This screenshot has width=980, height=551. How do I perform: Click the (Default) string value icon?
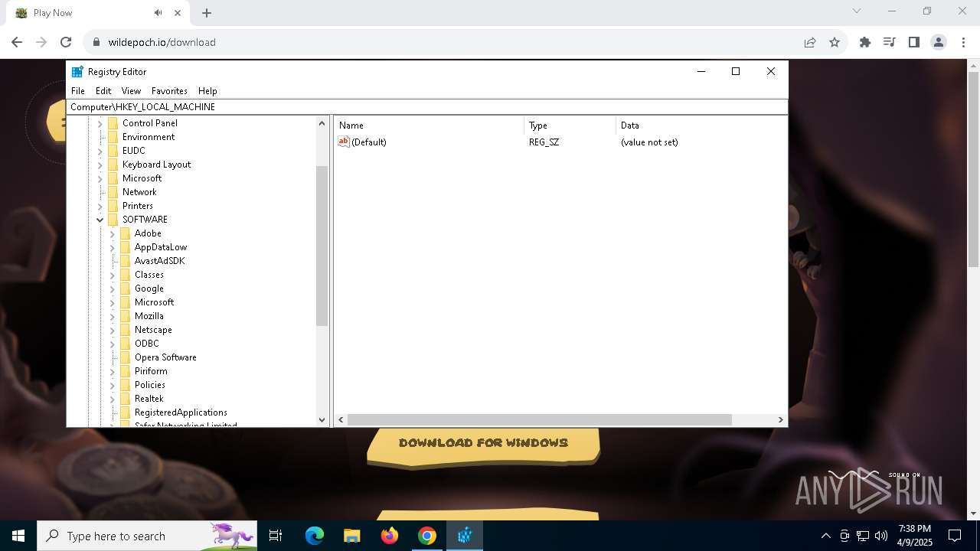coord(344,142)
